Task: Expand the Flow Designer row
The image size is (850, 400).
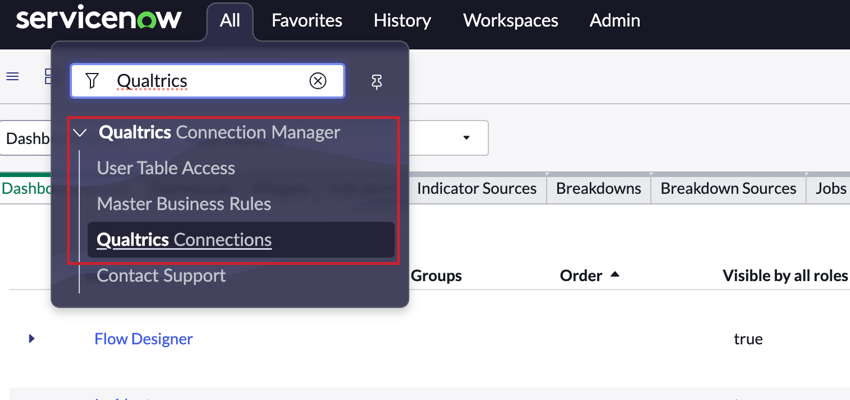Action: tap(32, 339)
